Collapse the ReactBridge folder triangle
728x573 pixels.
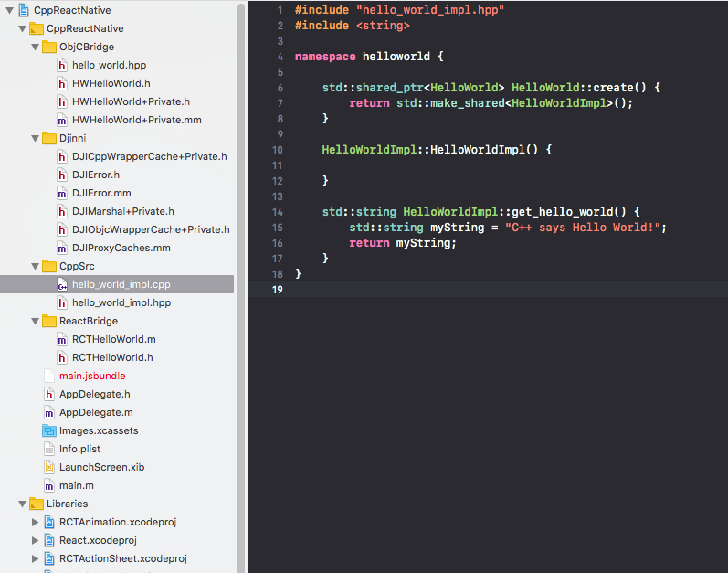click(35, 322)
